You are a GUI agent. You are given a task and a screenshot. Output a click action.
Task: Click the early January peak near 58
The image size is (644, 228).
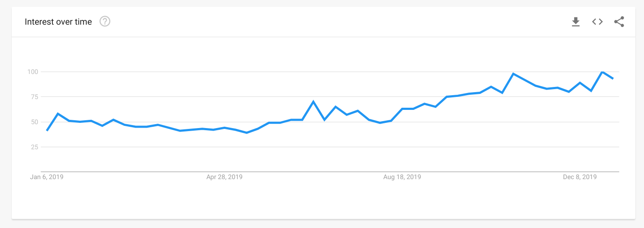click(58, 114)
